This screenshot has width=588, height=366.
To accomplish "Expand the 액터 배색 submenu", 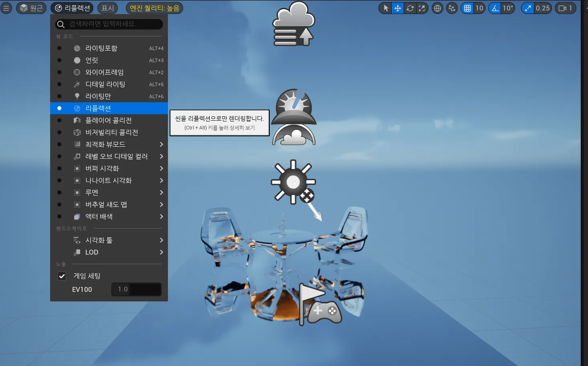I will [109, 216].
